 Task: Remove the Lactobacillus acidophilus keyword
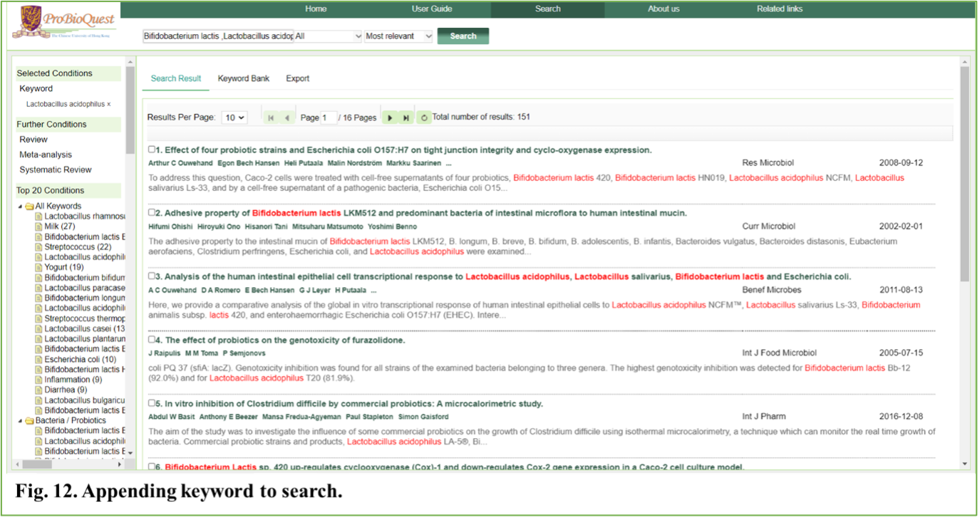point(109,104)
